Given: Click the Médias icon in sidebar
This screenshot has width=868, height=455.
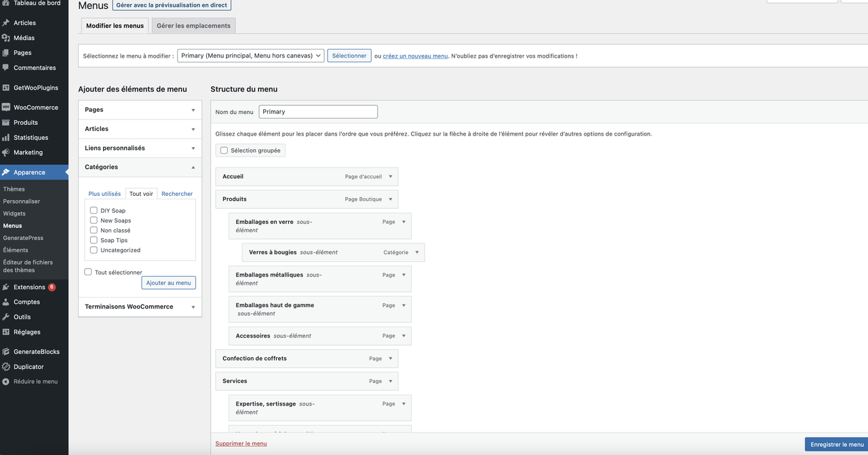Looking at the screenshot, I should (x=6, y=38).
